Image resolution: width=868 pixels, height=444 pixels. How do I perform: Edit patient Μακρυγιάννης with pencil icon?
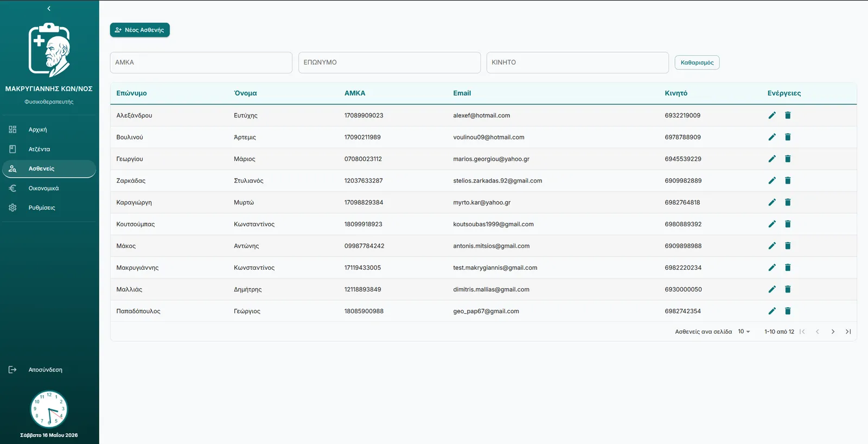point(772,267)
